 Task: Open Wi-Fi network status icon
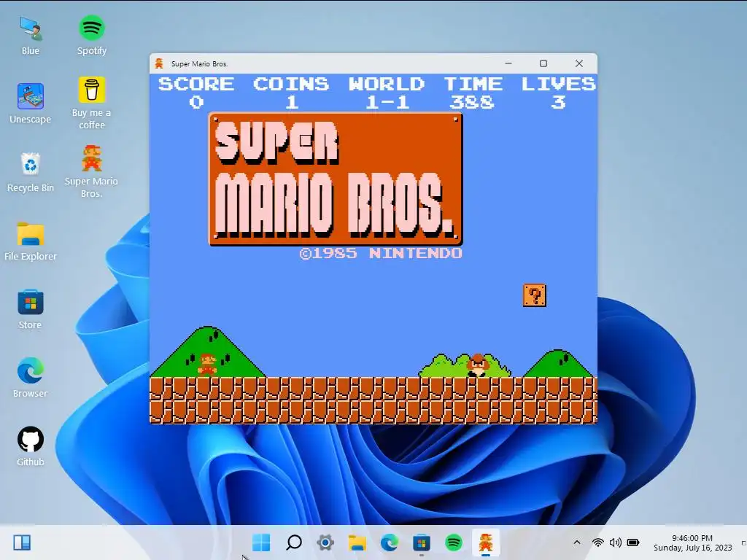pos(597,542)
